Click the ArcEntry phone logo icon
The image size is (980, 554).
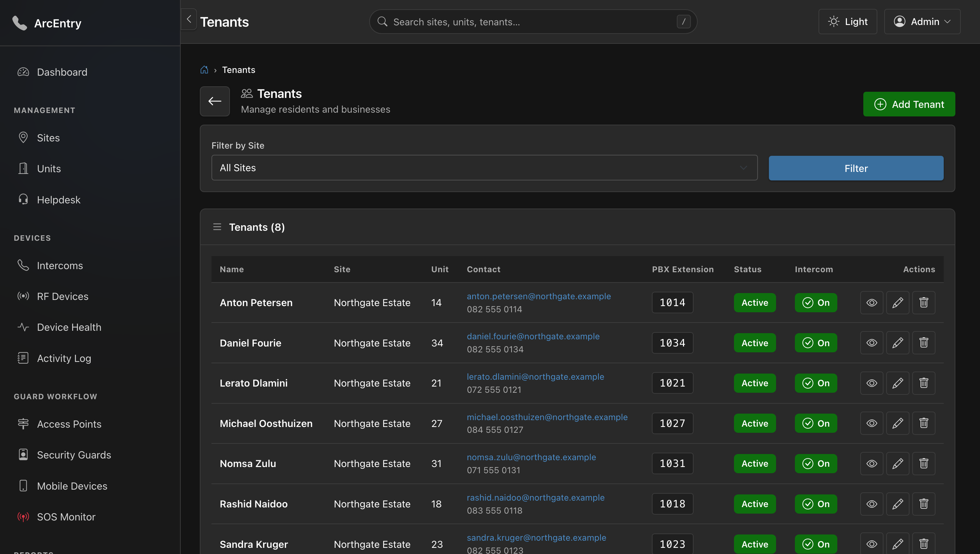20,23
